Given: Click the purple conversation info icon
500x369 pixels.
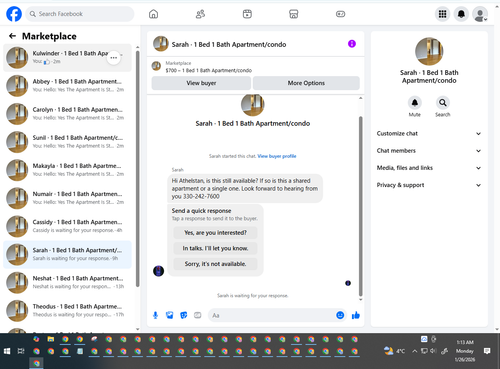Looking at the screenshot, I should tap(352, 44).
